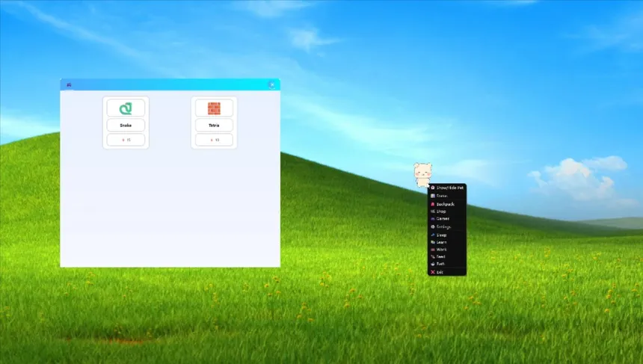Click the desktop pet bear character

coord(422,175)
